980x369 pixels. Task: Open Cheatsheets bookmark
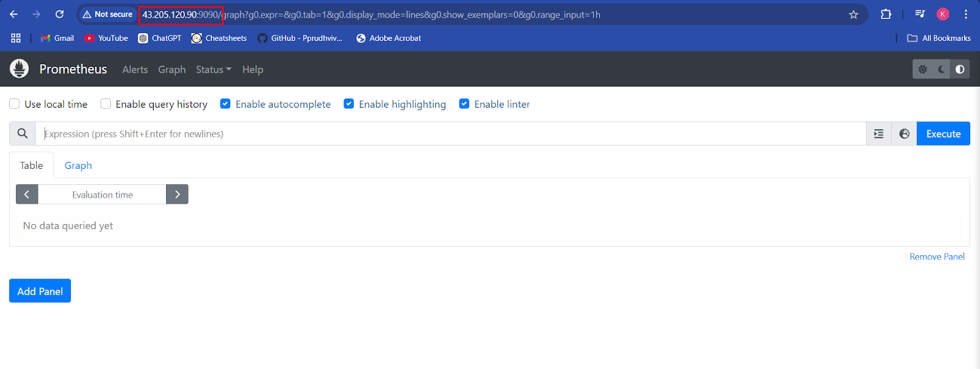219,38
